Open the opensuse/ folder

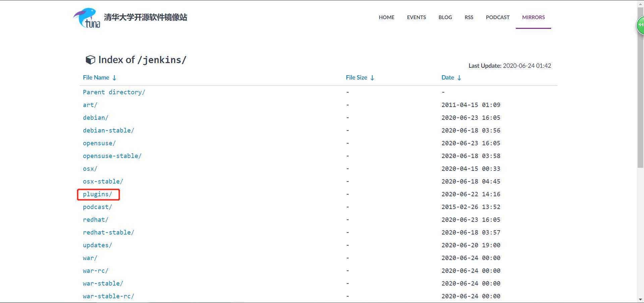[x=99, y=143]
